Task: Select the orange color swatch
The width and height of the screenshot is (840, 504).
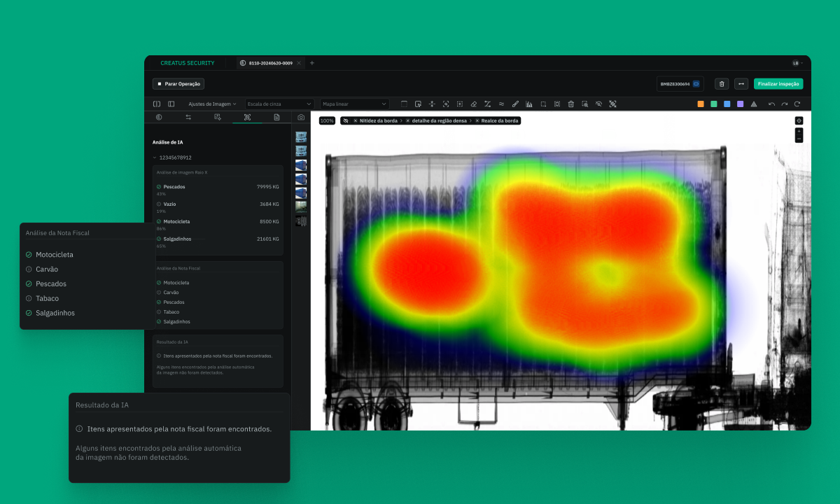Action: [701, 104]
